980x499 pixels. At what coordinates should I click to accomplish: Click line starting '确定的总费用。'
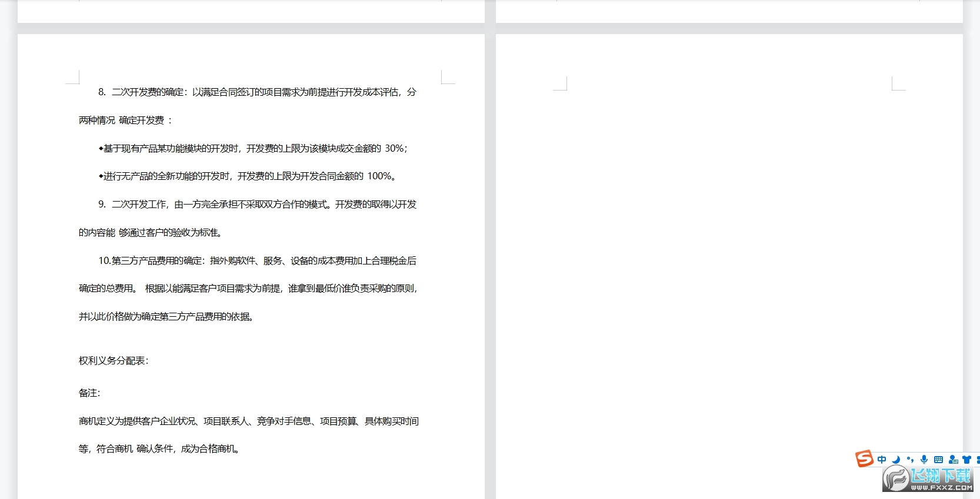click(248, 289)
